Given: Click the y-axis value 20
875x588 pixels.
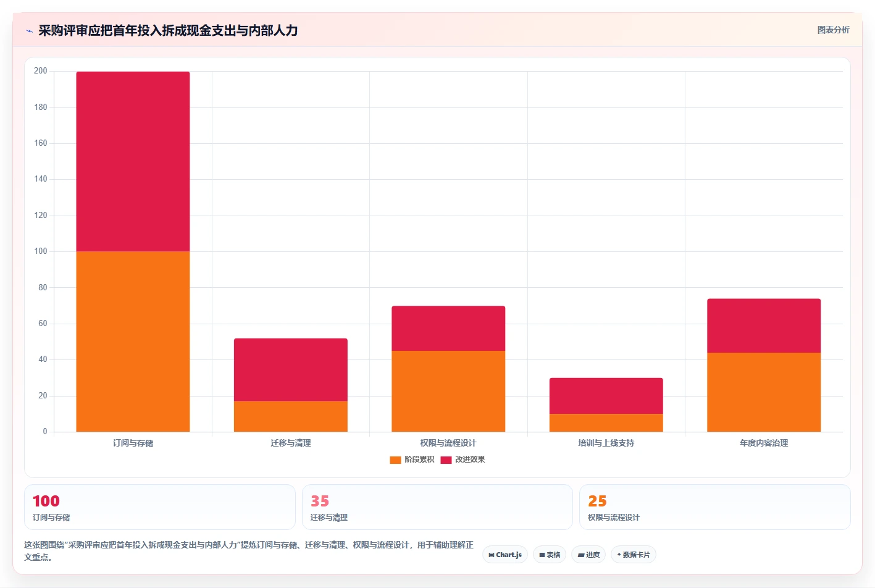Looking at the screenshot, I should coord(43,396).
